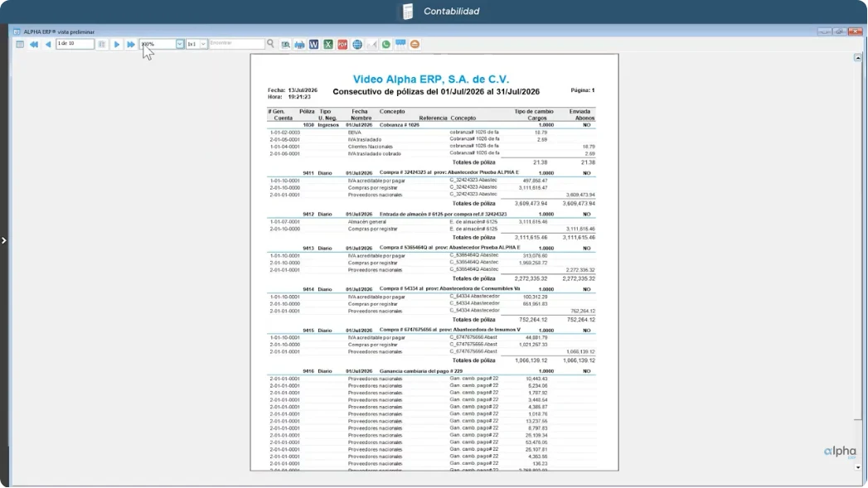Click the go-to-page icon beside page field
868x488 pixels.
coord(102,44)
